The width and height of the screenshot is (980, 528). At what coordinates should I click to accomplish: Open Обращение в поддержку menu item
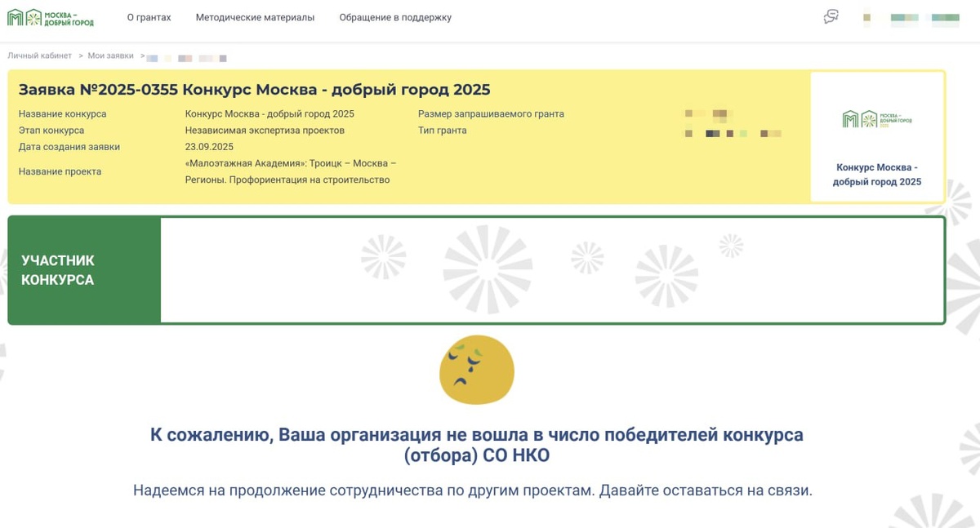[395, 17]
